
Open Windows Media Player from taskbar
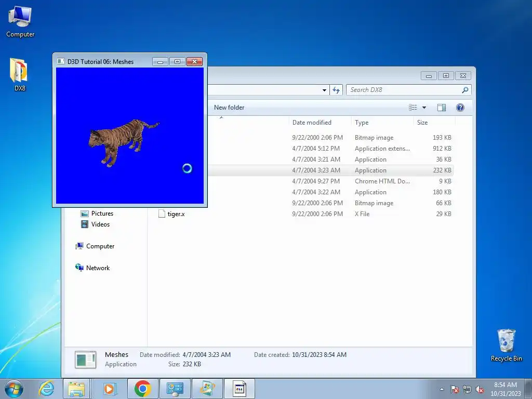click(109, 389)
